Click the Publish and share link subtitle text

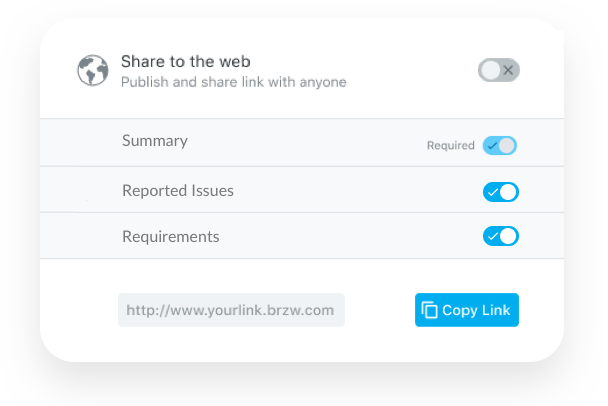pyautogui.click(x=233, y=82)
